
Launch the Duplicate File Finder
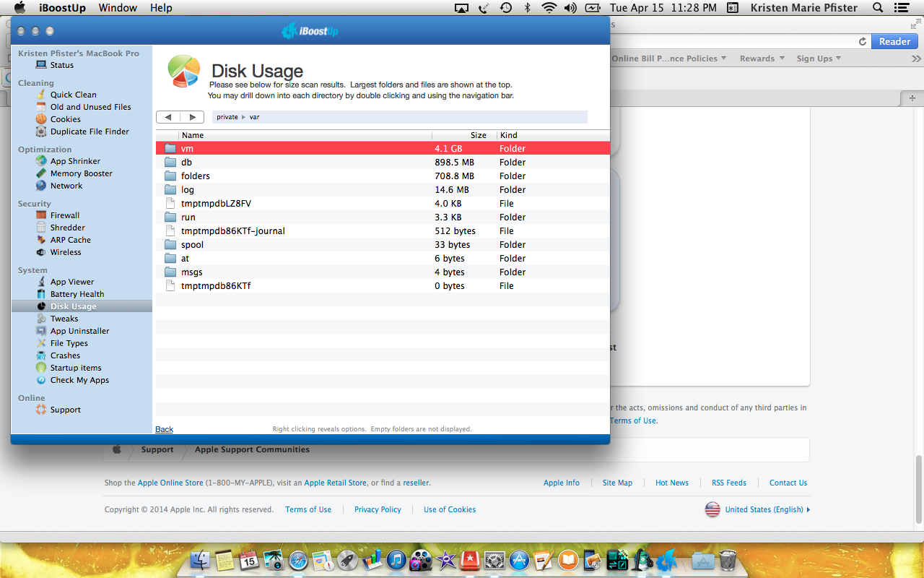tap(90, 131)
